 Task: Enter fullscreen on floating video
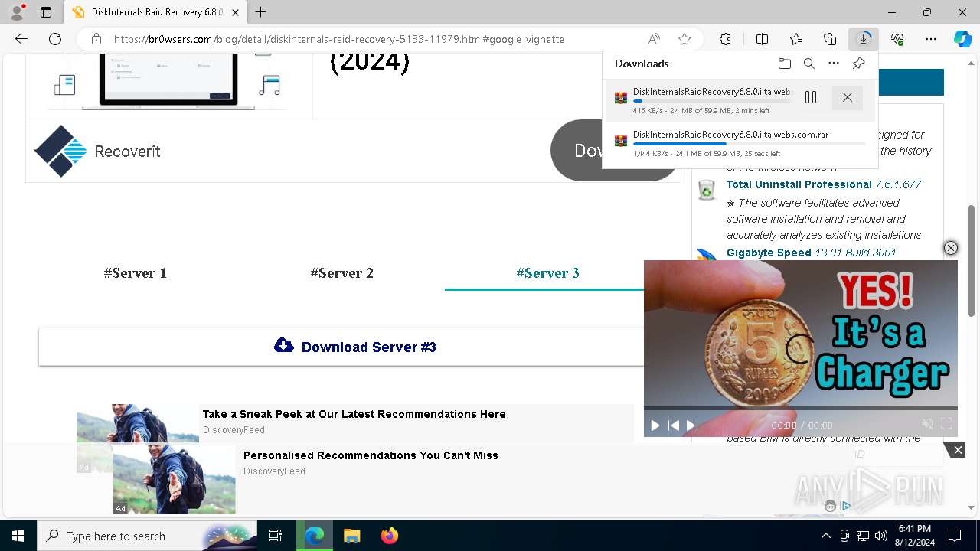click(x=946, y=423)
